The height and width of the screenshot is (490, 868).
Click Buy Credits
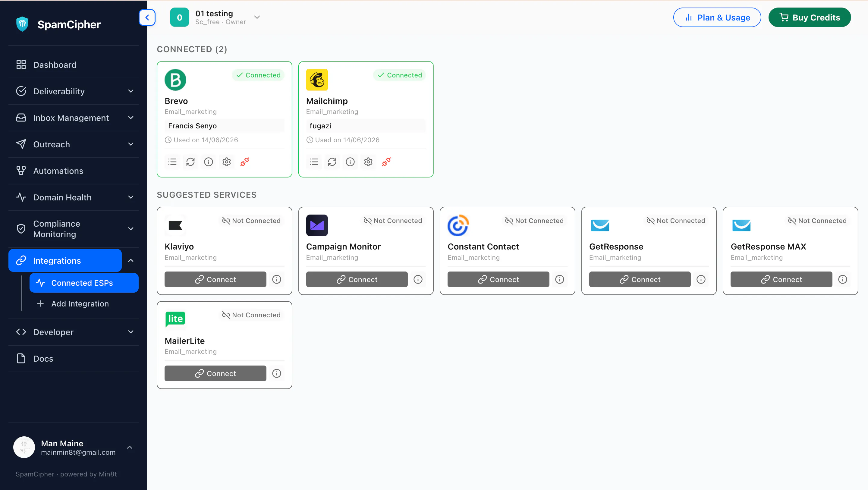(x=809, y=17)
